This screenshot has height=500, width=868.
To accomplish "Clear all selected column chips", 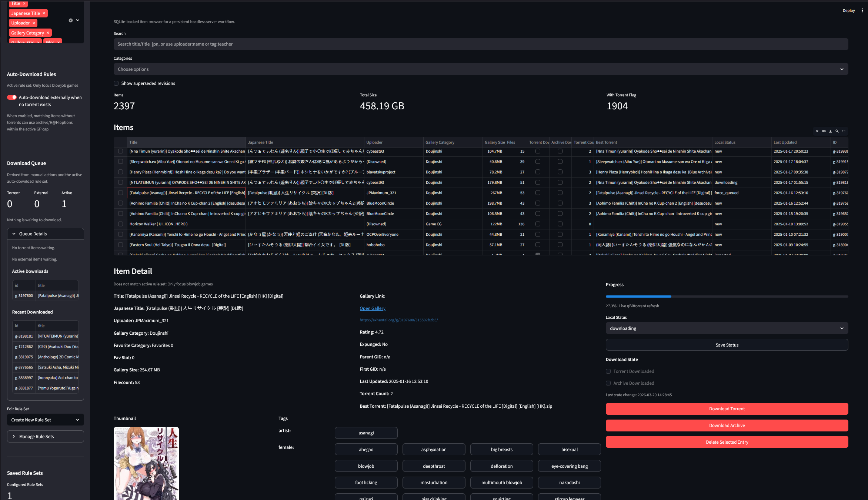I will (70, 20).
